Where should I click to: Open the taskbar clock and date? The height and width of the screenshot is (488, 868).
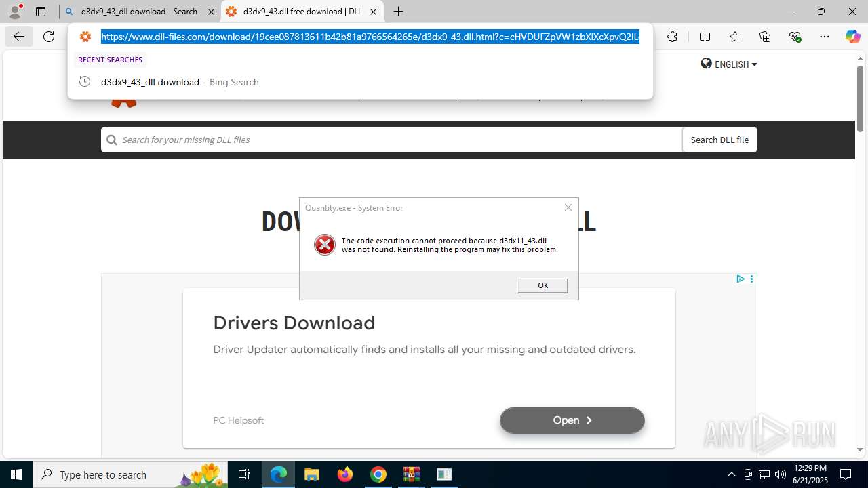pos(810,474)
